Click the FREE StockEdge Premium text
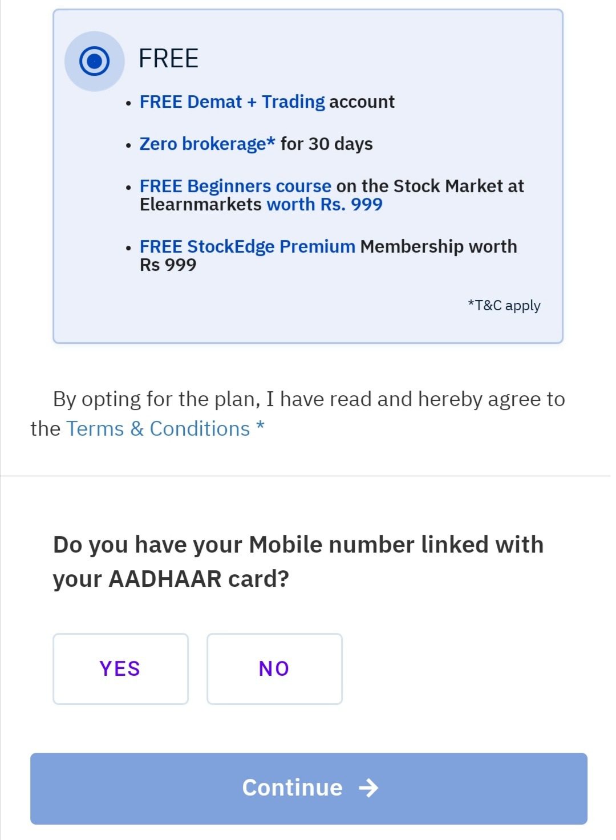 (248, 246)
